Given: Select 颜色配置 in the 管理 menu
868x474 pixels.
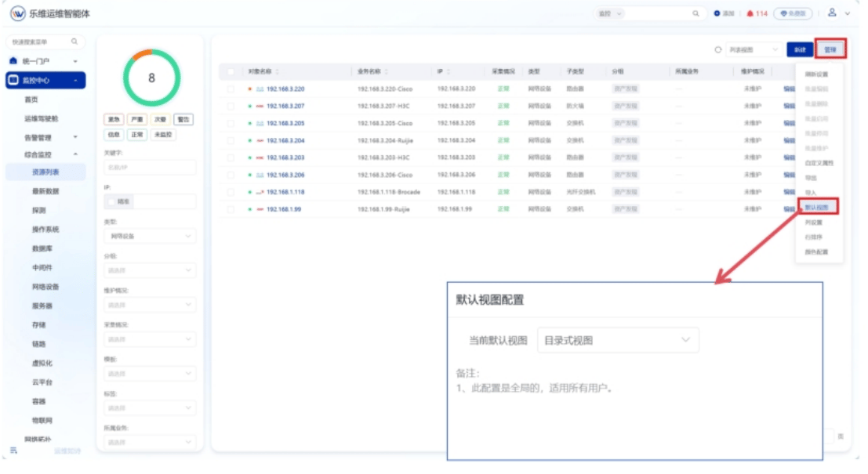Looking at the screenshot, I should (x=817, y=252).
